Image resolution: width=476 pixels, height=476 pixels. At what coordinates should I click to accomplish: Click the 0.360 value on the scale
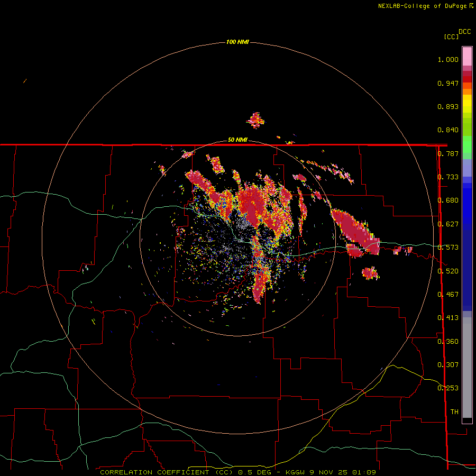[x=448, y=342]
